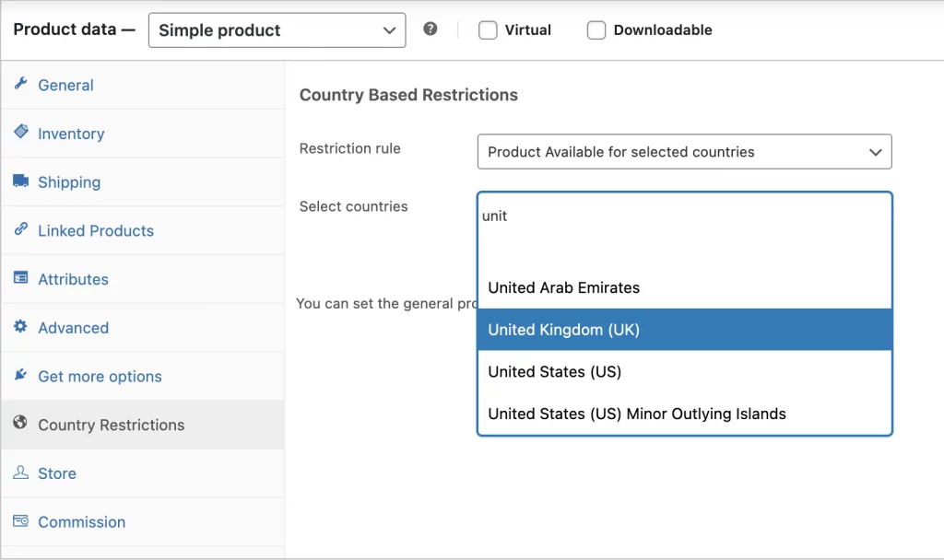Click the wrench icon beside General
The image size is (944, 560).
tap(20, 84)
